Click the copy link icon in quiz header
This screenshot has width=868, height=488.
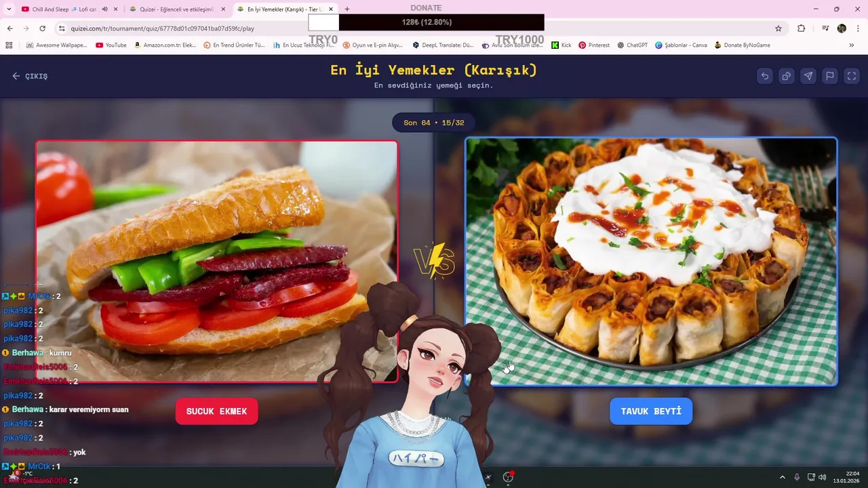(787, 76)
